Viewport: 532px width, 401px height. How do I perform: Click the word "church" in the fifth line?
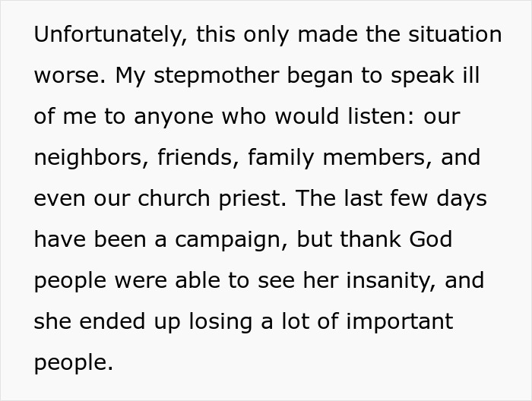(x=174, y=198)
